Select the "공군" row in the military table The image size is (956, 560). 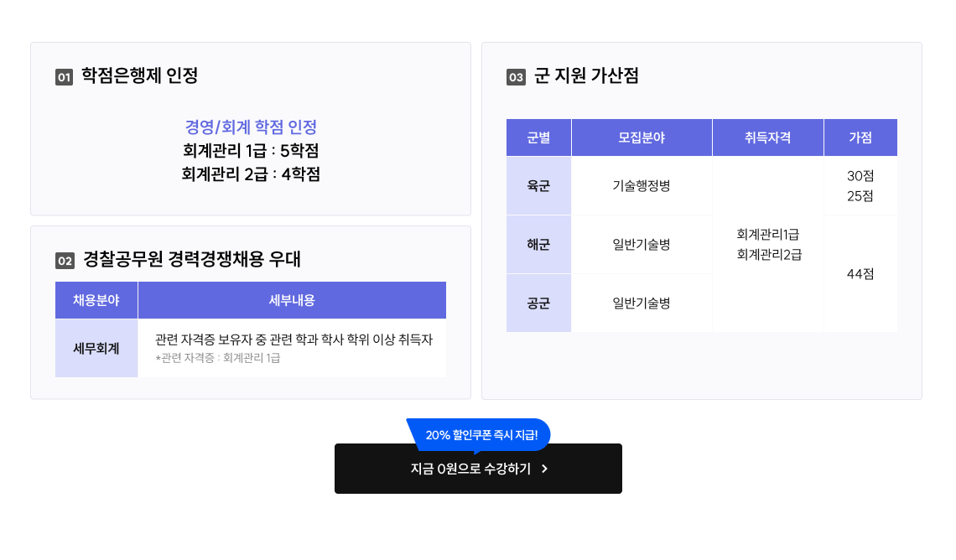point(538,303)
